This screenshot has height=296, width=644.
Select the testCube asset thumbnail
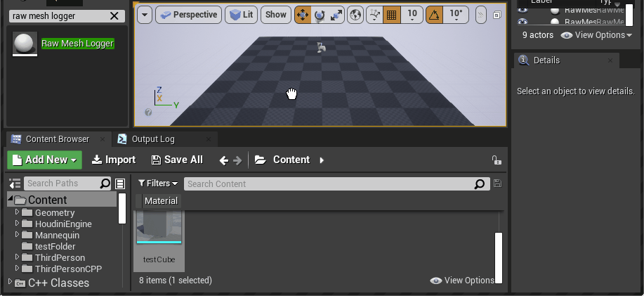click(x=159, y=227)
